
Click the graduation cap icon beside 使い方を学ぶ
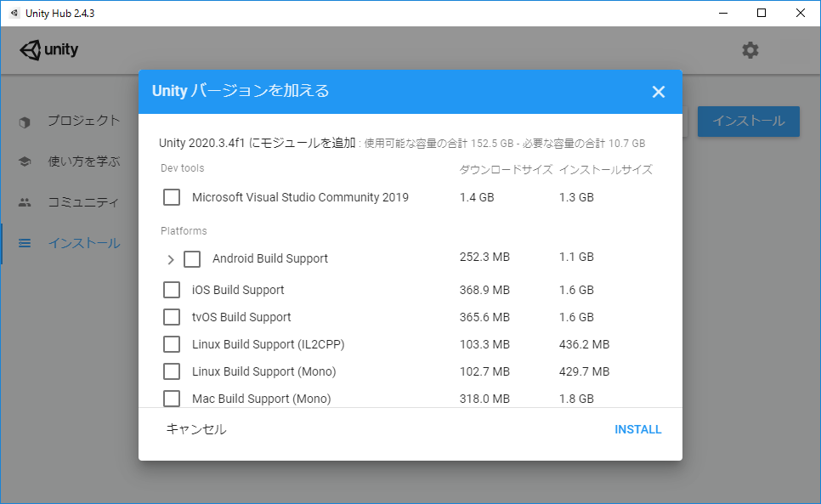coord(25,161)
